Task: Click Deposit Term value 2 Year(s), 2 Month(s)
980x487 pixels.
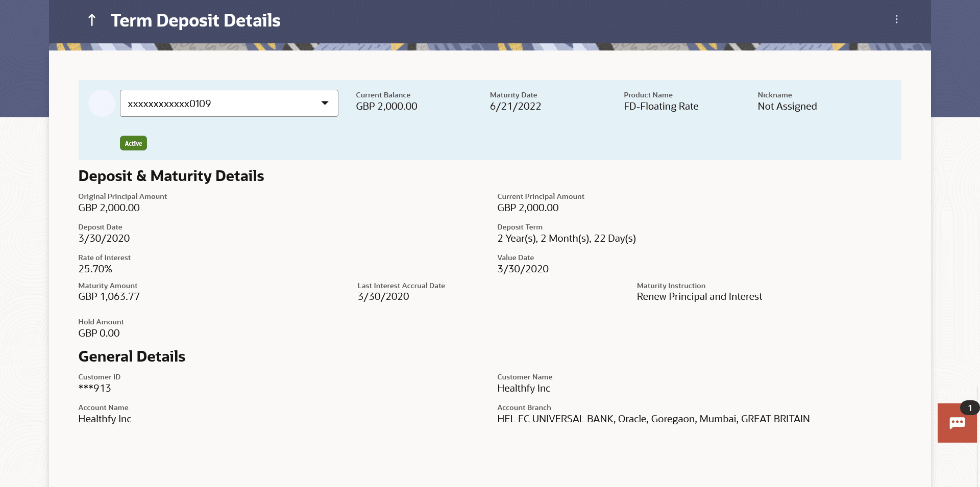Action: click(567, 238)
